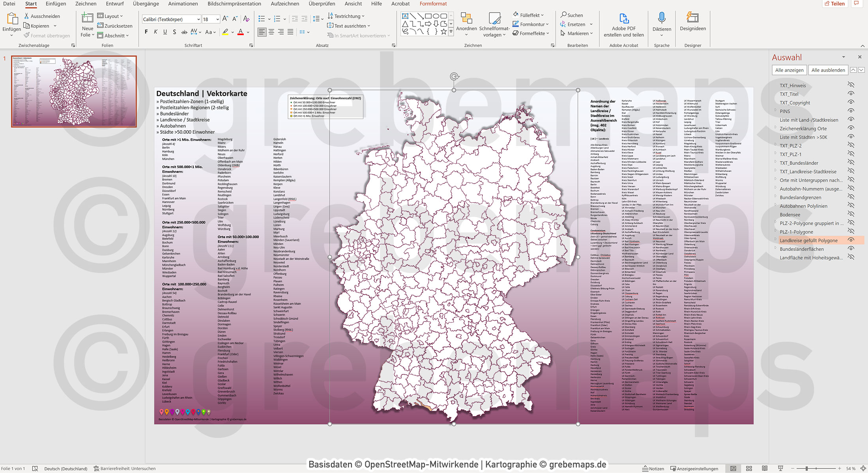The height and width of the screenshot is (473, 868).
Task: Hide the TXT_Titel layer
Action: (851, 94)
